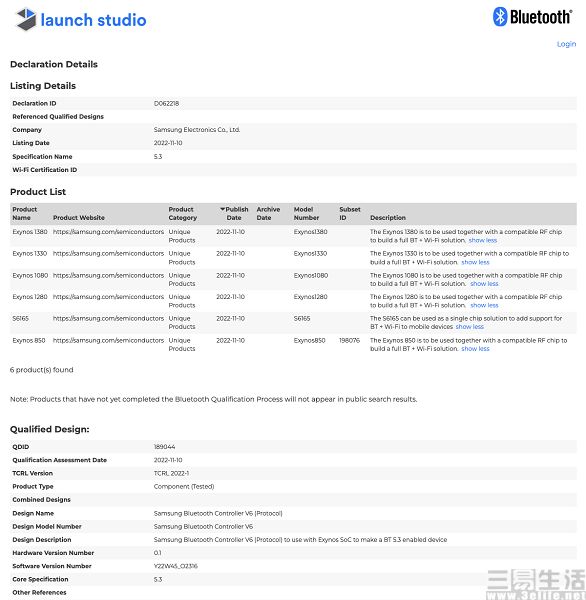This screenshot has height=600, width=586.
Task: Open S6165 product website link
Action: click(108, 318)
